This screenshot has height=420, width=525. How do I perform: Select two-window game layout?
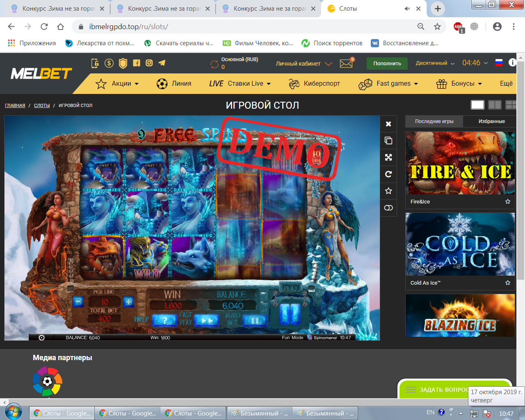coord(495,105)
